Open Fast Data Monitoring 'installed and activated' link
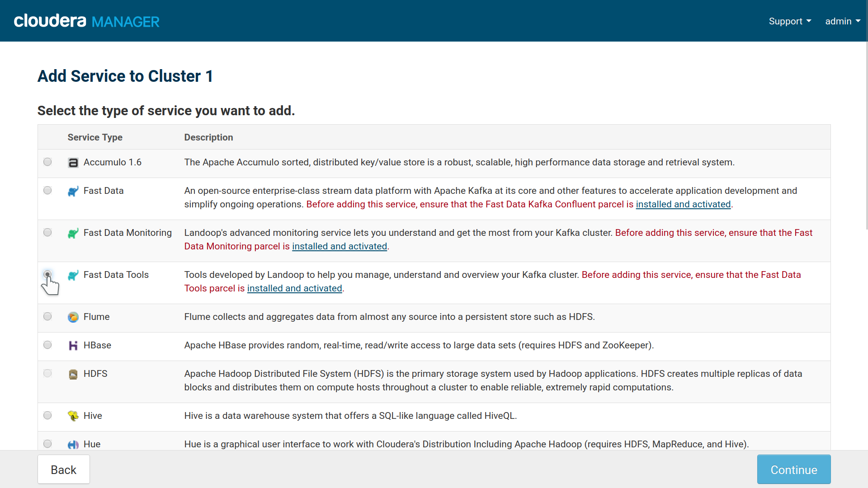The width and height of the screenshot is (868, 488). coord(340,246)
